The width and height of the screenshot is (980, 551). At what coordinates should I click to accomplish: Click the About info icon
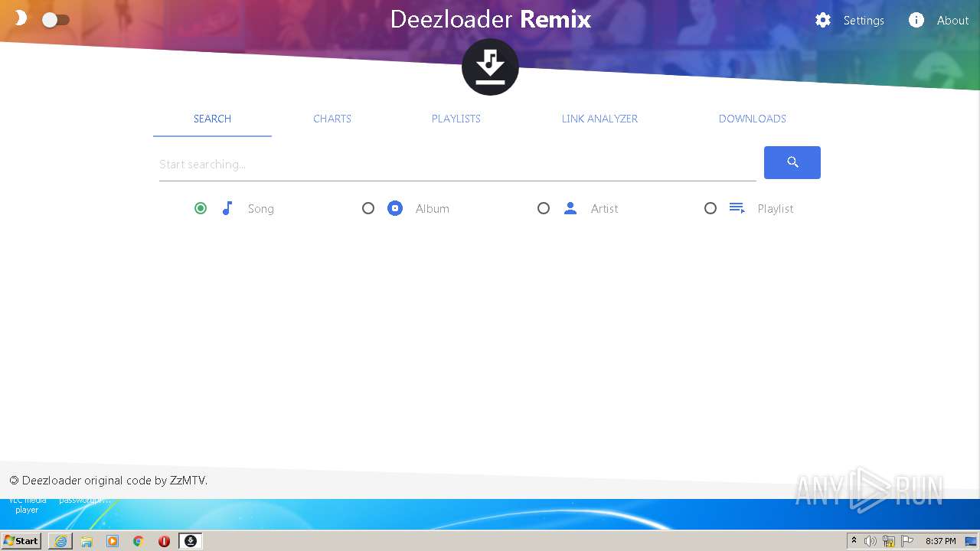(x=916, y=21)
